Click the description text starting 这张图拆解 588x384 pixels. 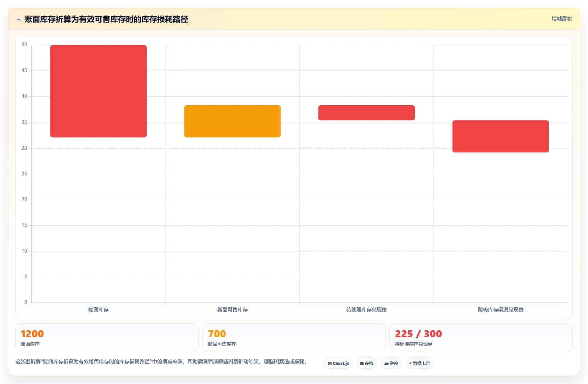tap(162, 362)
